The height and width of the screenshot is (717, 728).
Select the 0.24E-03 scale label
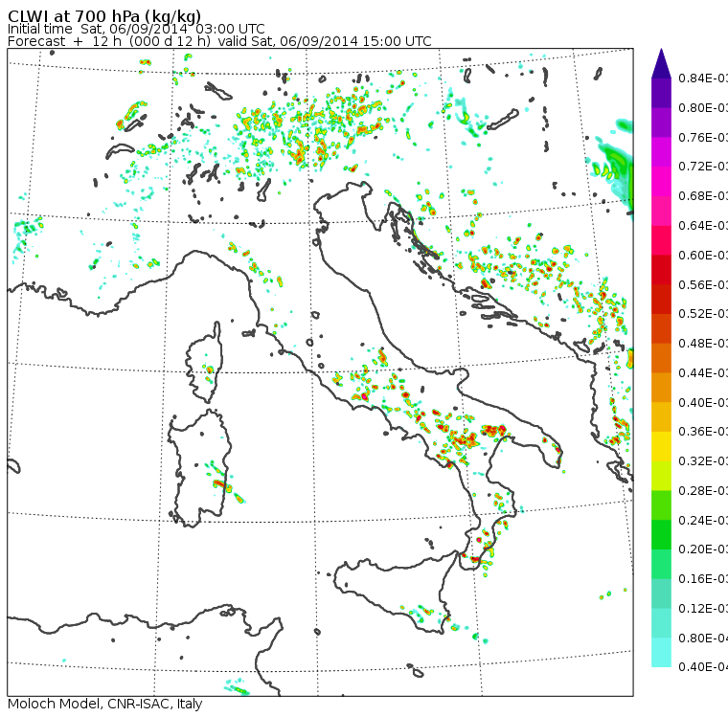703,521
